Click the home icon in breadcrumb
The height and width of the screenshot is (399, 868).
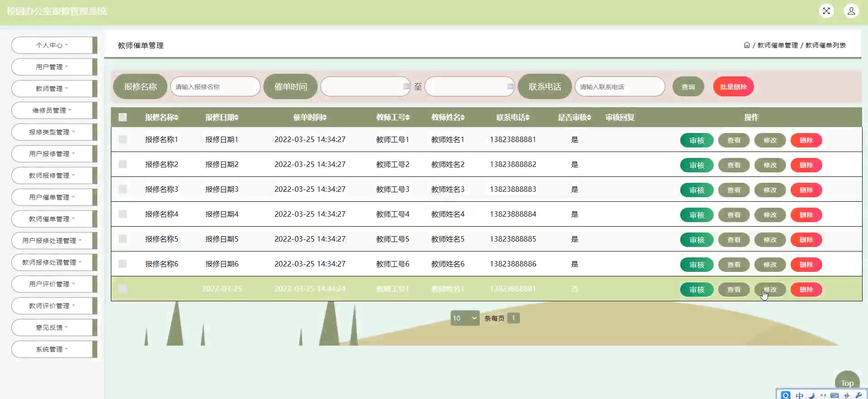747,45
